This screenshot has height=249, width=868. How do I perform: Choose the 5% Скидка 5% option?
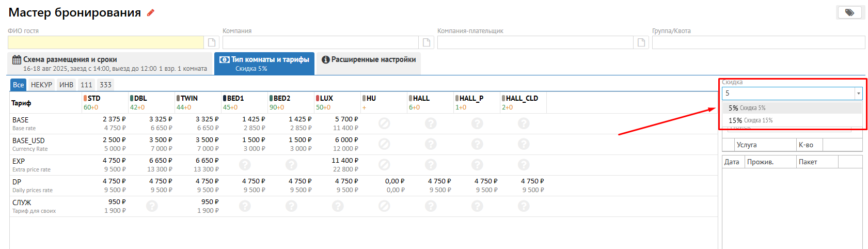(x=792, y=108)
